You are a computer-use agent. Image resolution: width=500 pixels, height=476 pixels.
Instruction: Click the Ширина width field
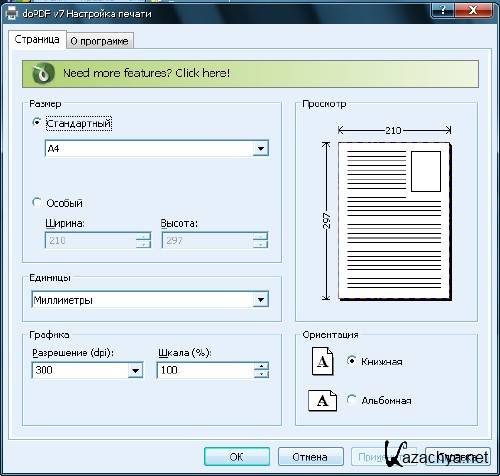[91, 240]
